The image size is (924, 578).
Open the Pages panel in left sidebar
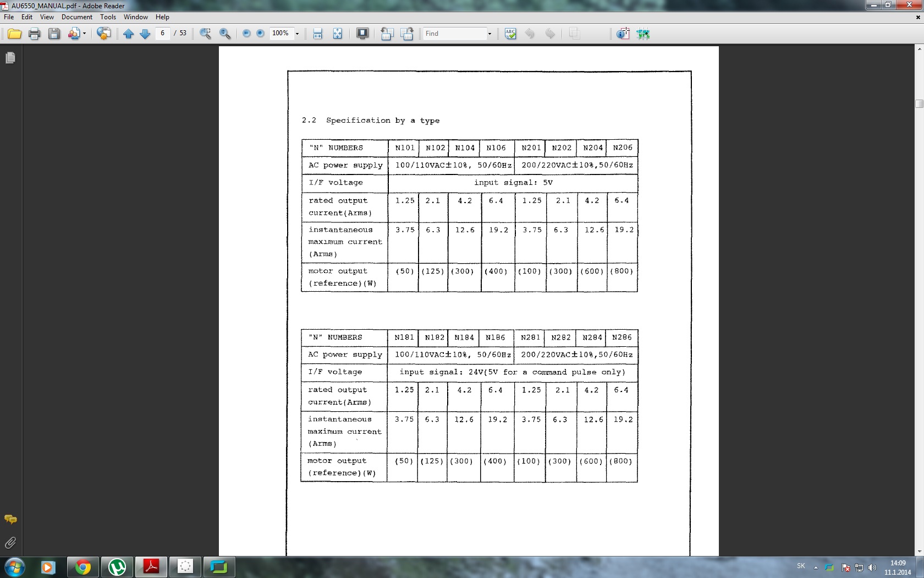(10, 58)
